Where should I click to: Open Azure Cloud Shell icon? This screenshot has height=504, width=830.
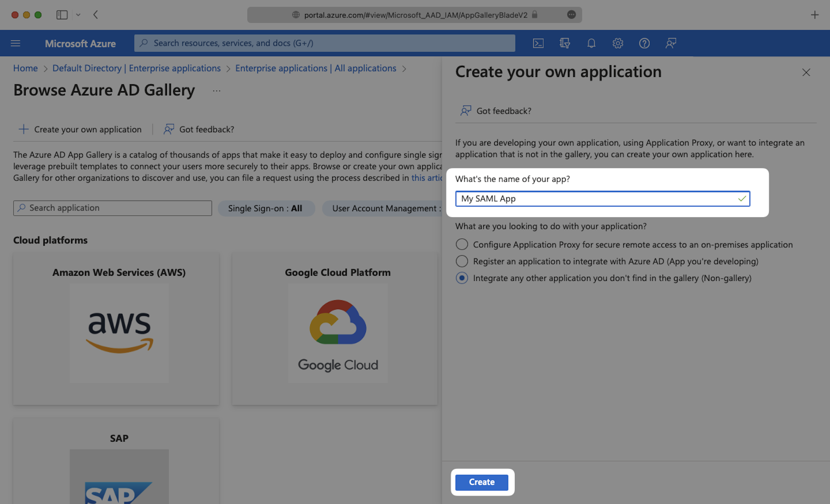[538, 43]
